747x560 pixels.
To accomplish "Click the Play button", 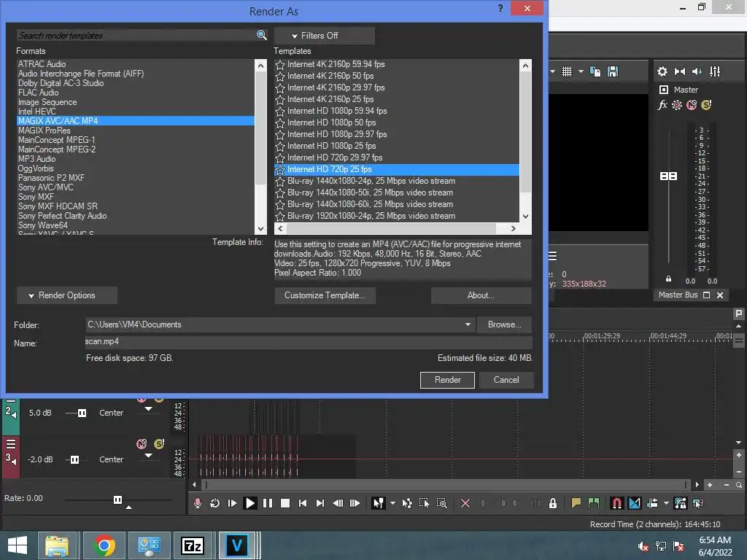I will click(x=249, y=503).
